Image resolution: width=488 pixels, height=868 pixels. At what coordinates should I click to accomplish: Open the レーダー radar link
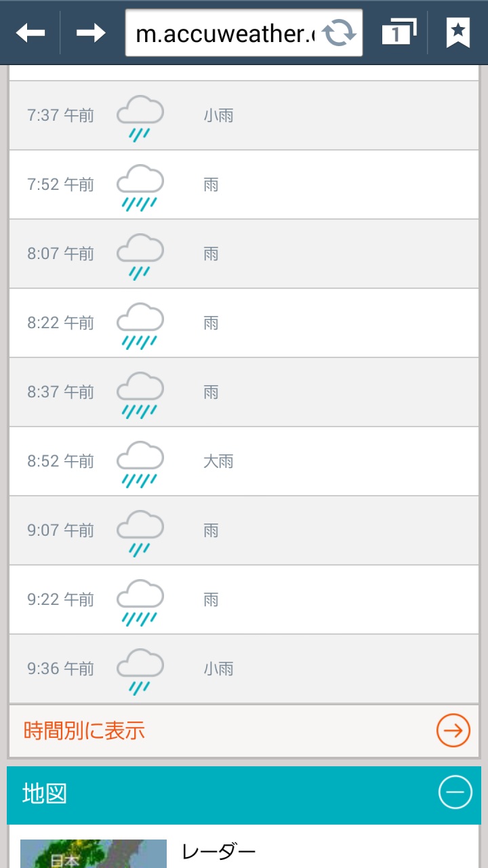pos(219,851)
